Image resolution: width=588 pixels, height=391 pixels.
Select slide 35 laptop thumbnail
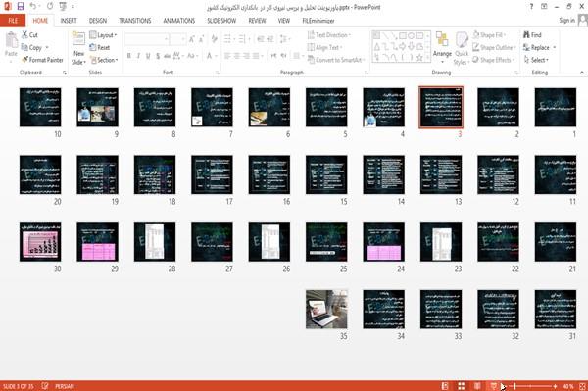click(326, 310)
